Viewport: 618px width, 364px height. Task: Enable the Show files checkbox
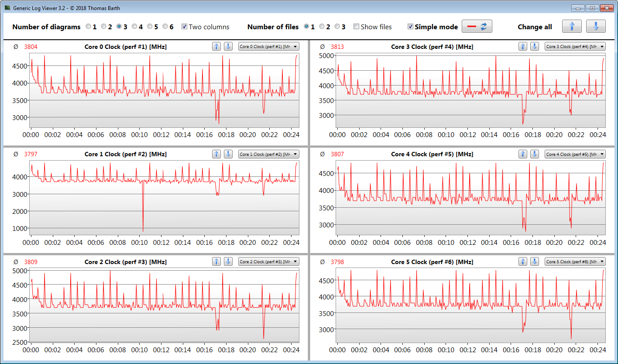pos(356,27)
